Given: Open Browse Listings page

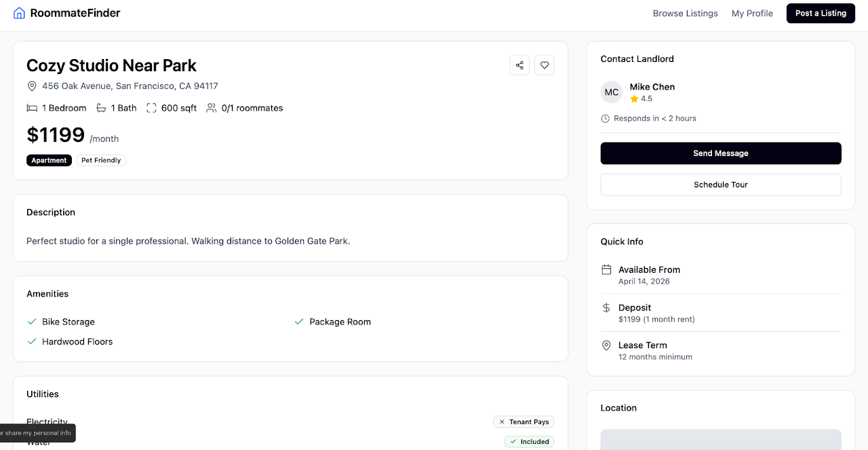Looking at the screenshot, I should tap(686, 14).
